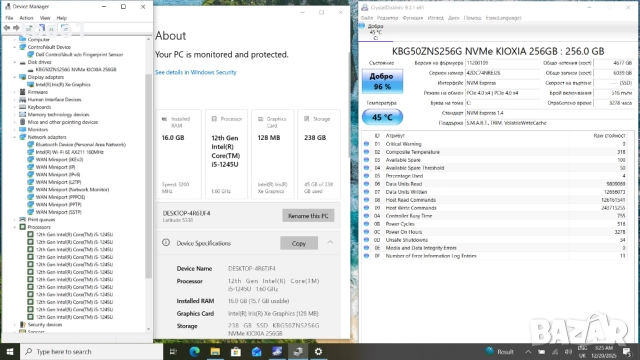Screen dimensions: 640x360
Task: Click Forward arrow in Device Manager toolbar
Action: [x=16, y=28]
